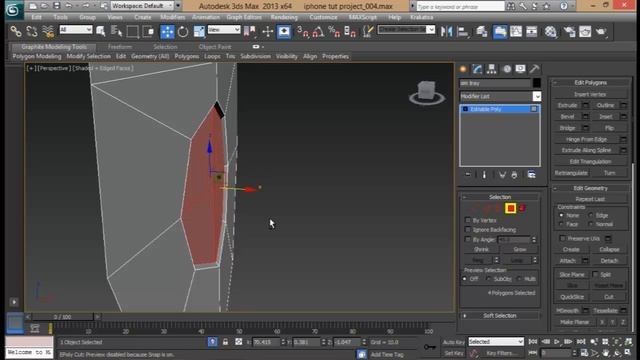Open the 3ds Max application menu logo
640x360 pixels.
pos(13,10)
